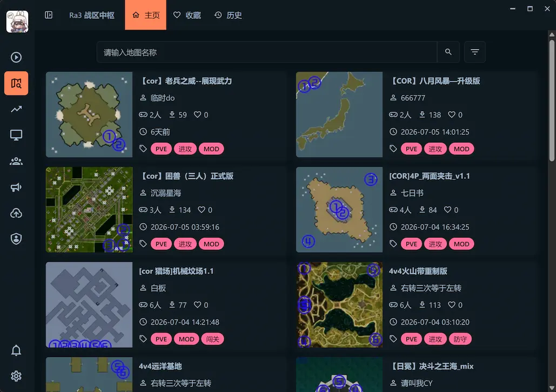Toggle the sidebar panel icon
Image resolution: width=556 pixels, height=392 pixels.
[49, 15]
